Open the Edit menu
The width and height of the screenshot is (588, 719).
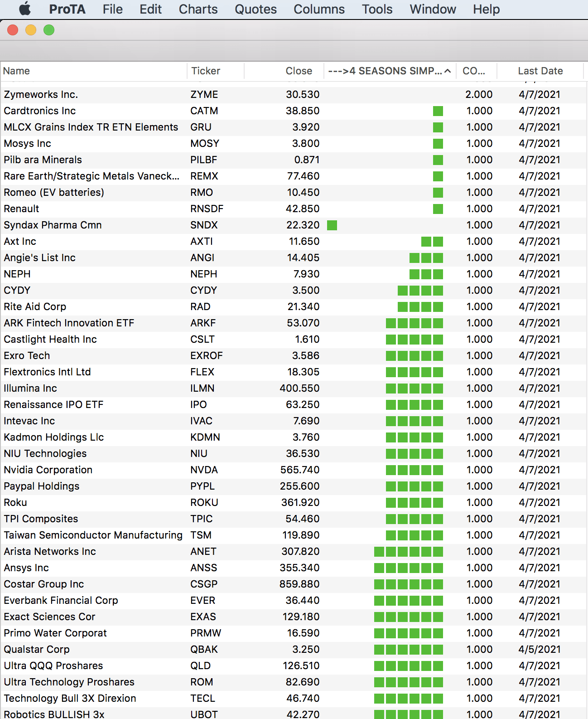[x=150, y=9]
